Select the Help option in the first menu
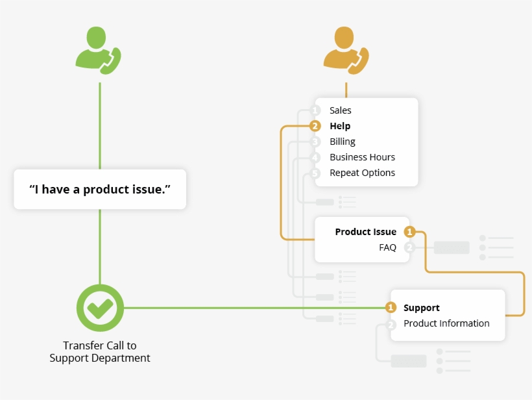Screen dimensions: 532x400 point(340,125)
